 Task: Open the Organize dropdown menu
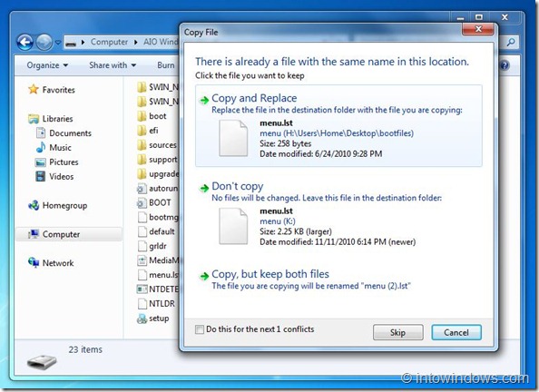point(47,65)
